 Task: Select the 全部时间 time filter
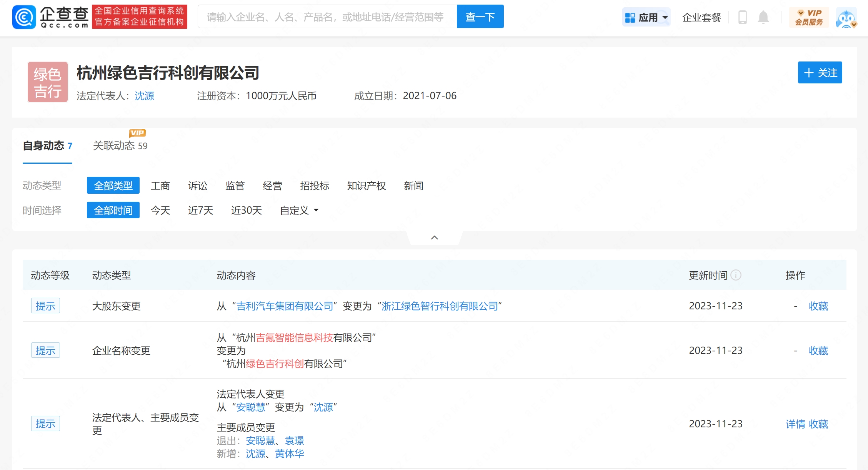point(113,210)
